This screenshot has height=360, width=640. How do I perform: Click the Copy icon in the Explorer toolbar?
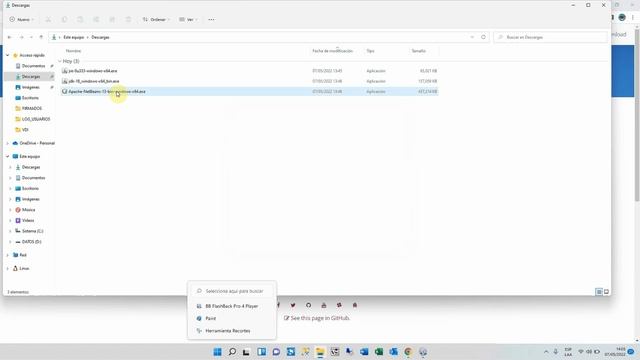tap(64, 20)
